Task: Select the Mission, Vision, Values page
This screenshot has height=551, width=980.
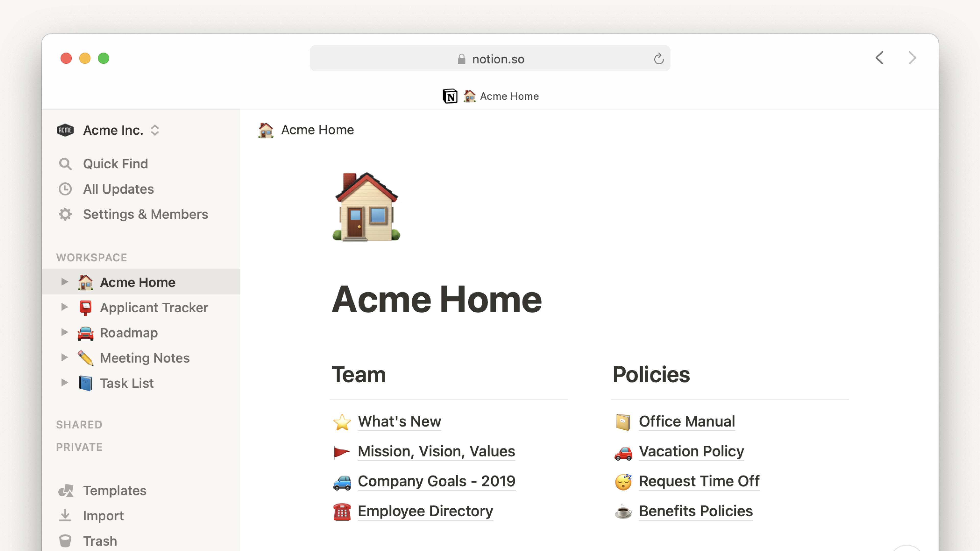Action: pyautogui.click(x=436, y=451)
